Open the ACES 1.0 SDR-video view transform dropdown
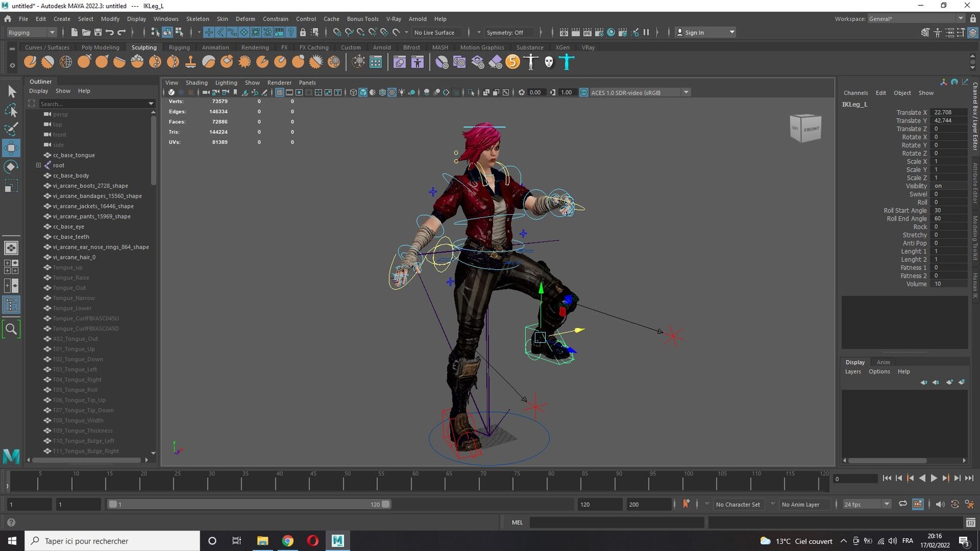This screenshot has width=980, height=551. (x=639, y=92)
